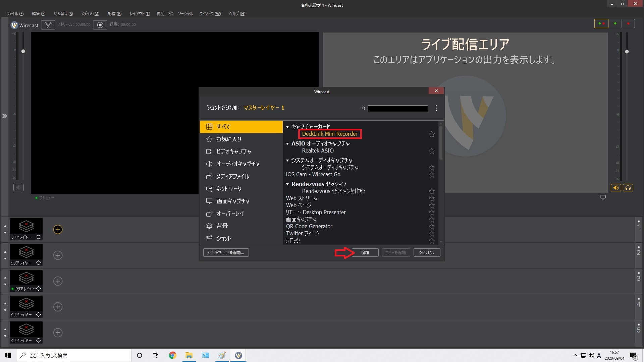The width and height of the screenshot is (644, 362).
Task: Collapse the キャプチャーカード group
Action: [287, 127]
